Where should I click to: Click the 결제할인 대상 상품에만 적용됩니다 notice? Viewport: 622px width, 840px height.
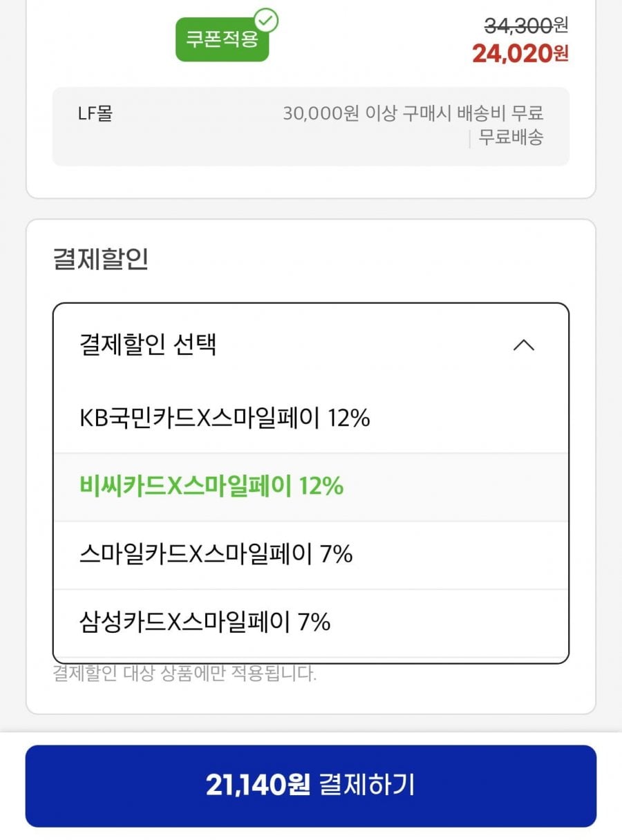pyautogui.click(x=185, y=674)
